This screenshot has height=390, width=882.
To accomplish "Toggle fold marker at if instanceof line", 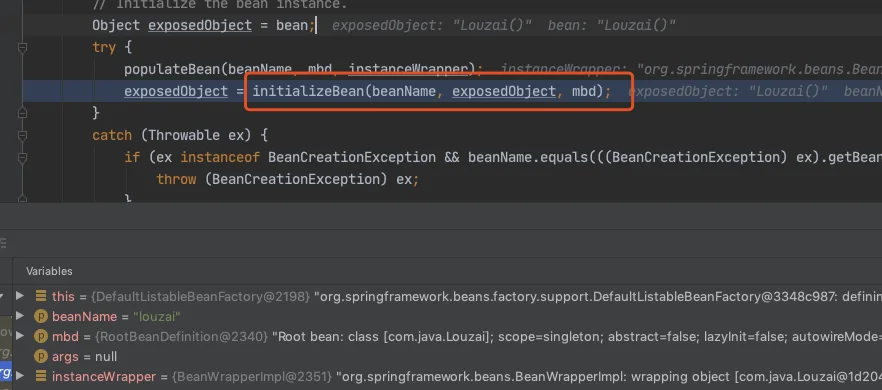I will point(22,158).
